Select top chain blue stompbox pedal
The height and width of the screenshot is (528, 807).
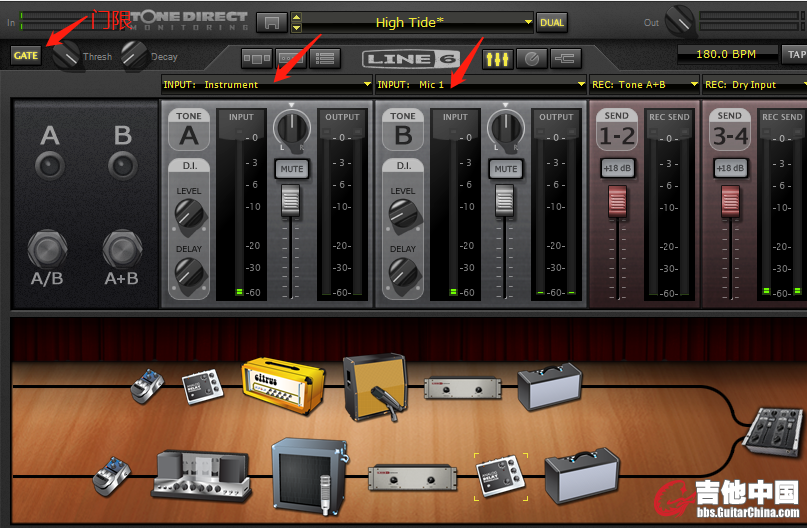point(147,386)
